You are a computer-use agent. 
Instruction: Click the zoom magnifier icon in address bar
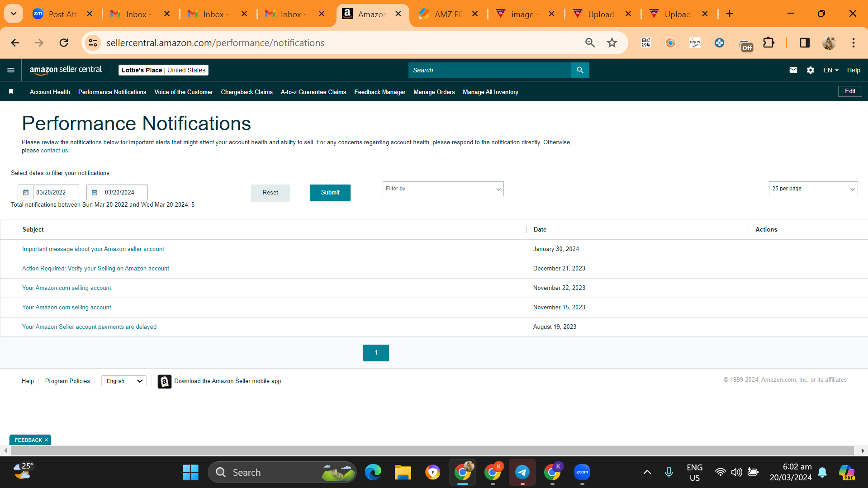tap(590, 43)
